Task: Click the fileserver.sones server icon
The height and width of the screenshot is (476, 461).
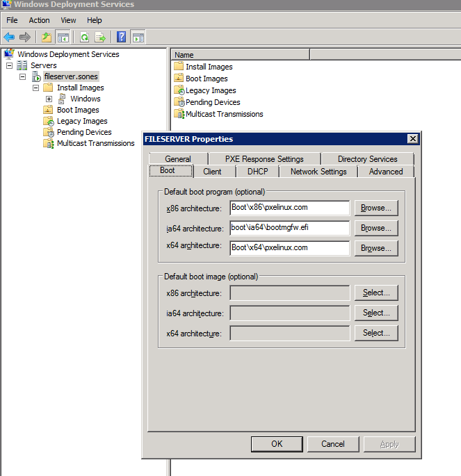Action: (36, 76)
